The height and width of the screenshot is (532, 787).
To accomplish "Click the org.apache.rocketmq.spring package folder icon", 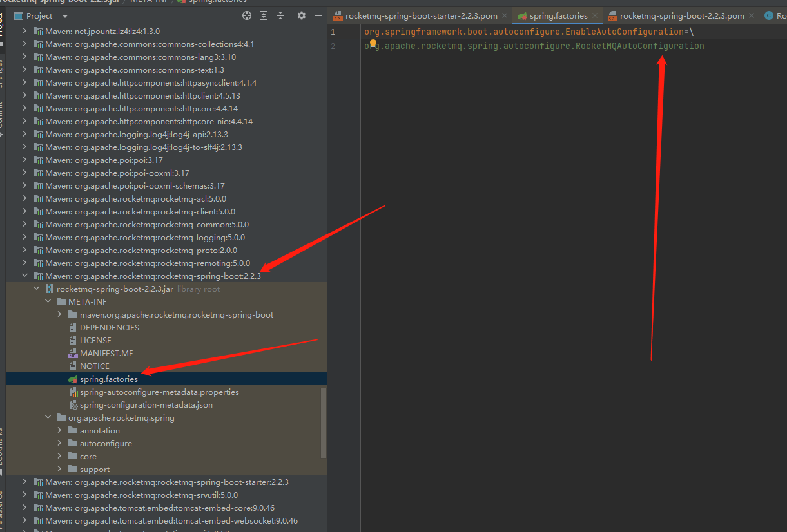I will (x=61, y=417).
